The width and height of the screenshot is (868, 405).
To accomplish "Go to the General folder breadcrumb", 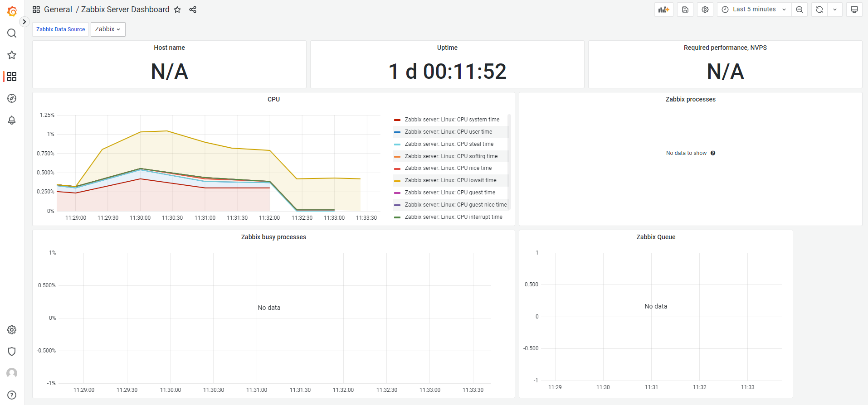I will click(x=58, y=10).
